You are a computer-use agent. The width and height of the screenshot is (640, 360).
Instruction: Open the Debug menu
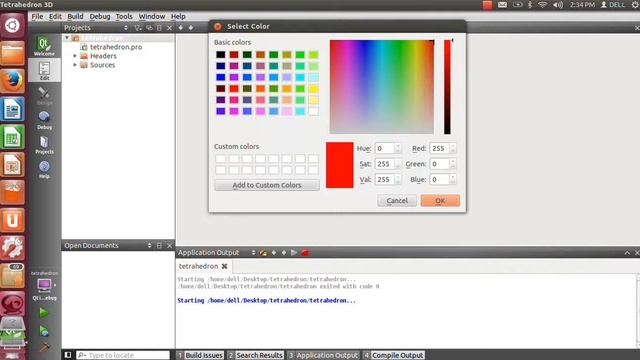(100, 16)
